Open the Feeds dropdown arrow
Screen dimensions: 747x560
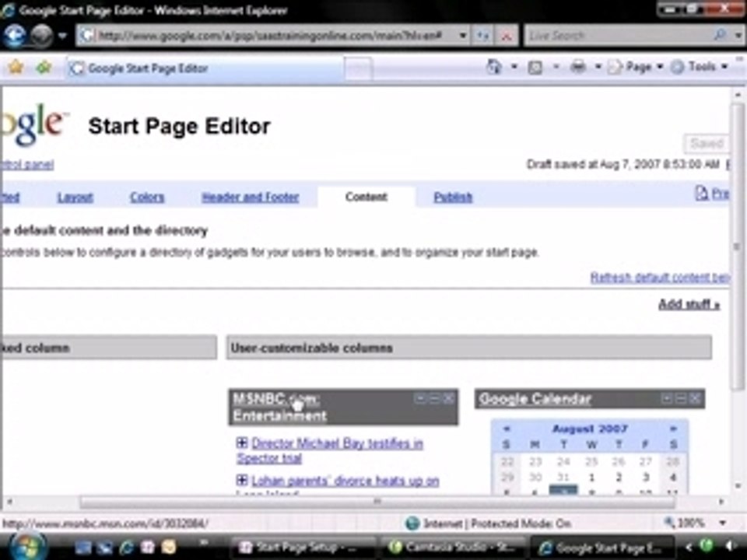click(x=556, y=67)
